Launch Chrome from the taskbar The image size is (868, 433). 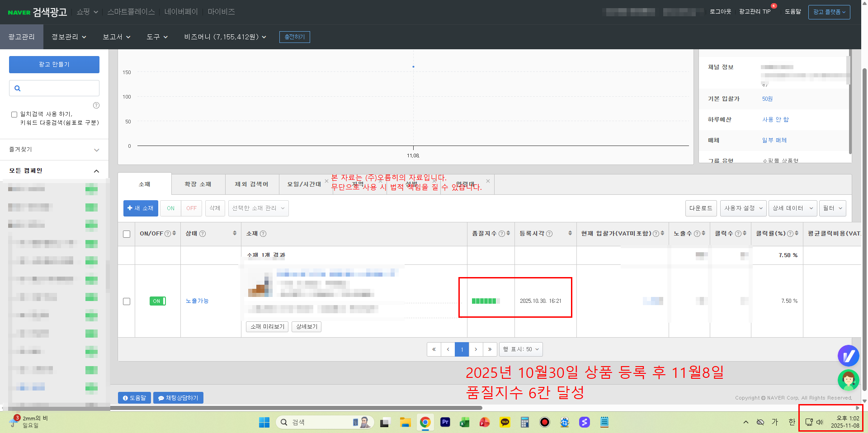click(425, 422)
